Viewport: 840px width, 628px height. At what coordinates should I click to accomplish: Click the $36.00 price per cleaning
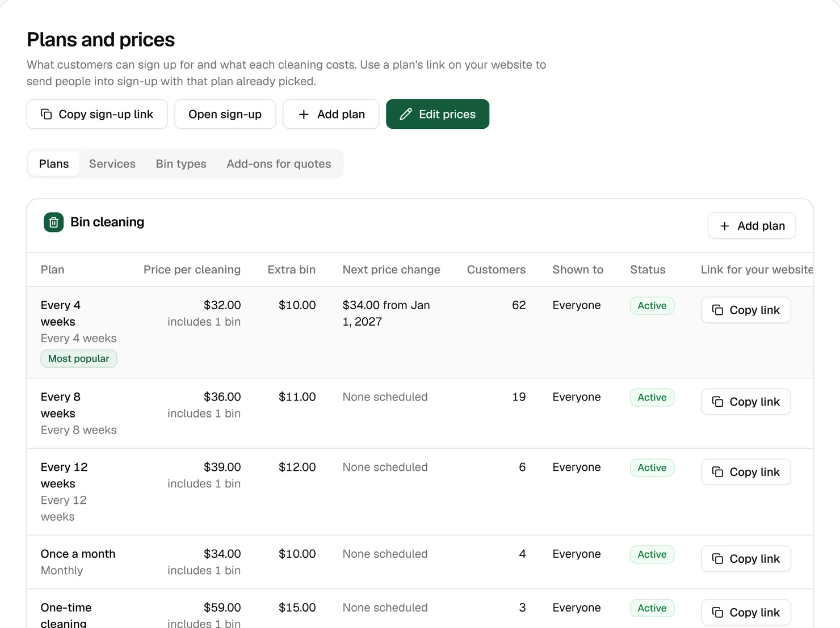(x=222, y=397)
